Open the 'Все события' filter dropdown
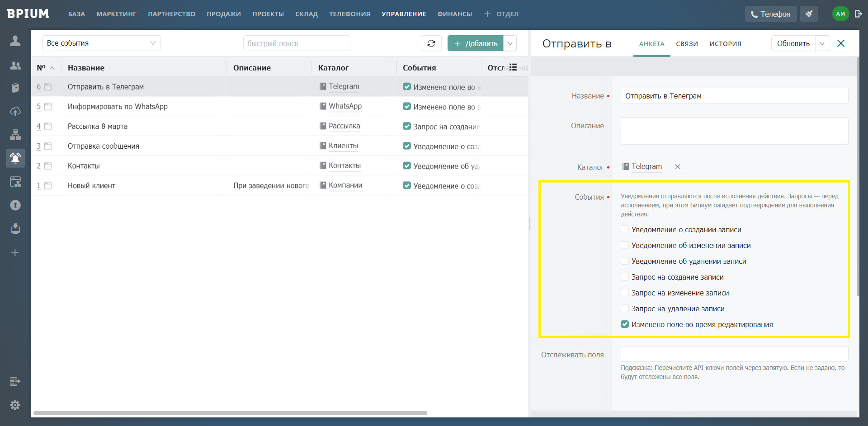This screenshot has height=426, width=868. point(101,43)
